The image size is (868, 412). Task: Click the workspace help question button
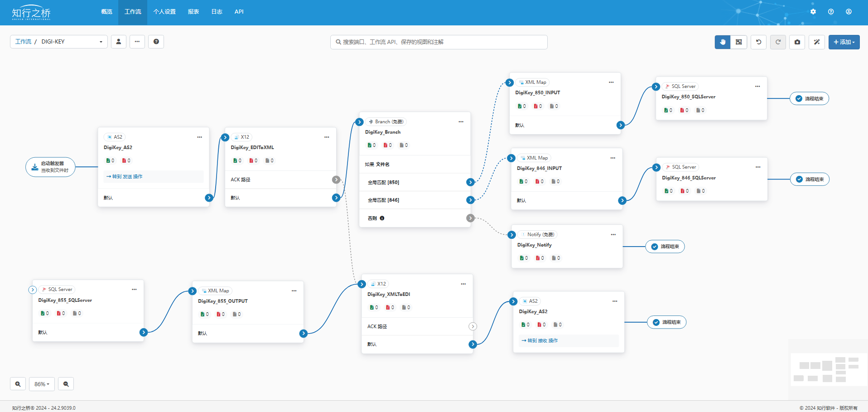point(156,42)
